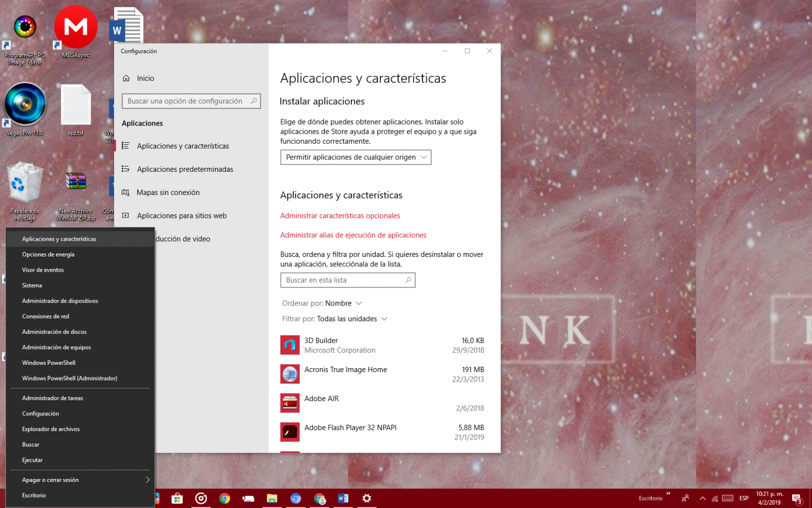
Task: Open Visor de eventos from the menu
Action: (80, 270)
